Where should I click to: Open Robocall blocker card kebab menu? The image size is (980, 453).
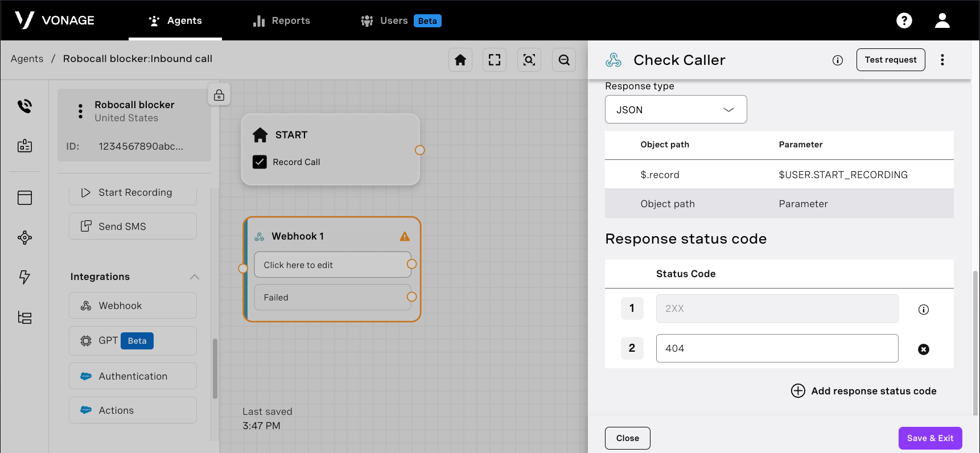(80, 111)
